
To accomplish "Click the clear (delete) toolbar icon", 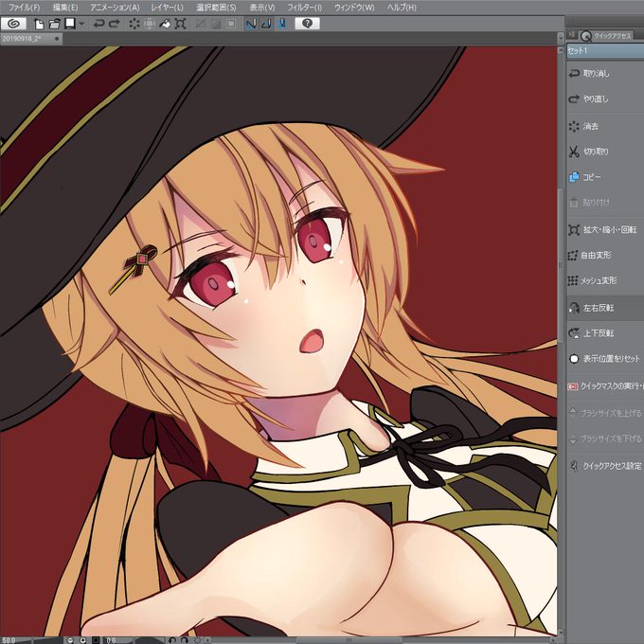I will (134, 24).
